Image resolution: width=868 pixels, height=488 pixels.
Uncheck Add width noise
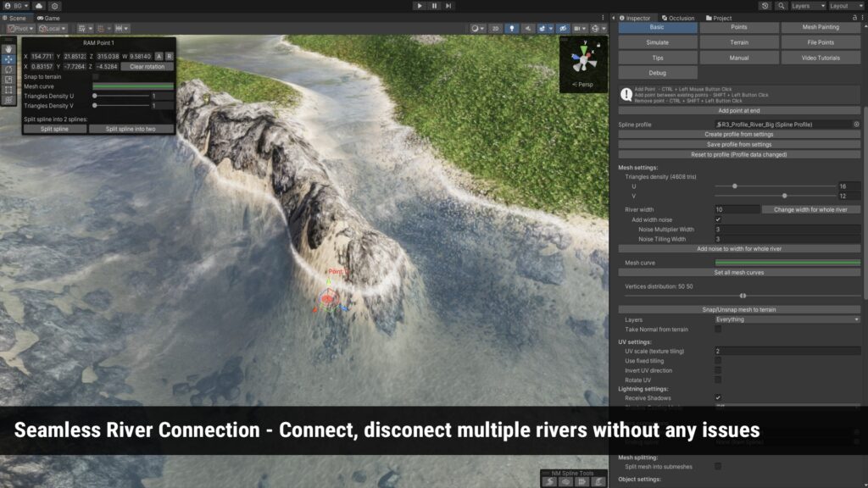click(718, 219)
